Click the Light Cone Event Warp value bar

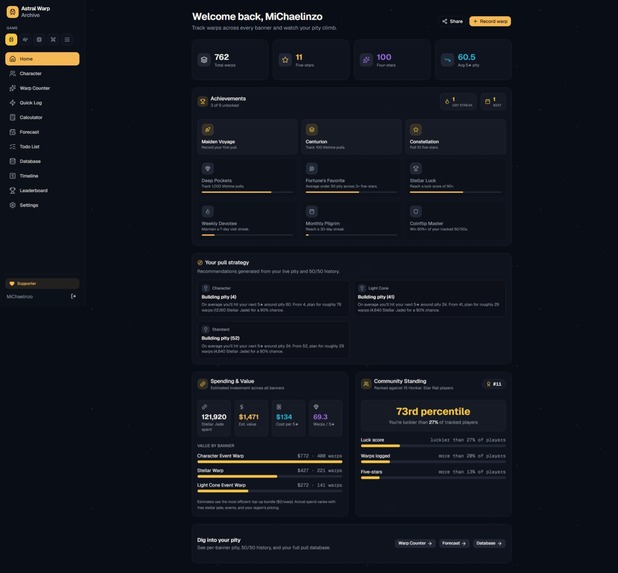point(270,491)
